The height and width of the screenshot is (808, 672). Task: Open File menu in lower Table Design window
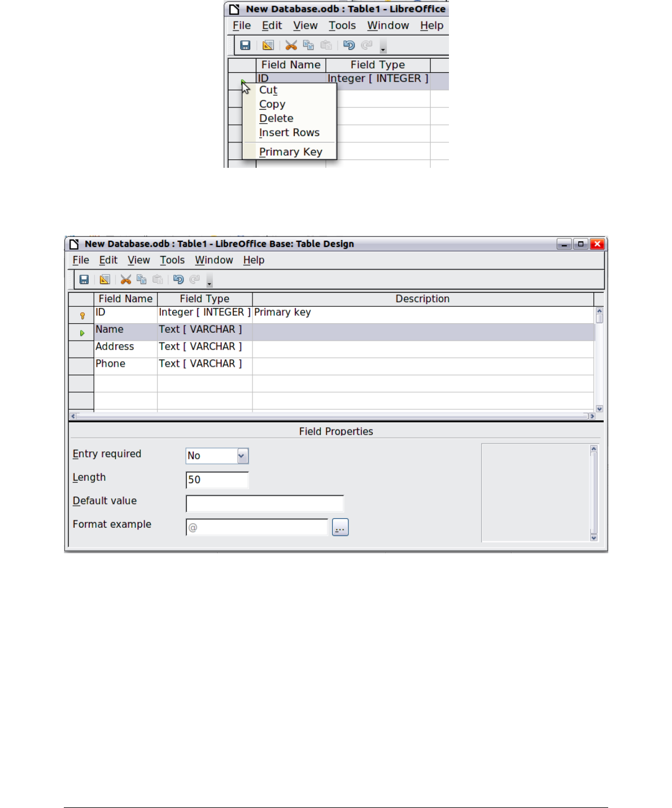pyautogui.click(x=81, y=260)
